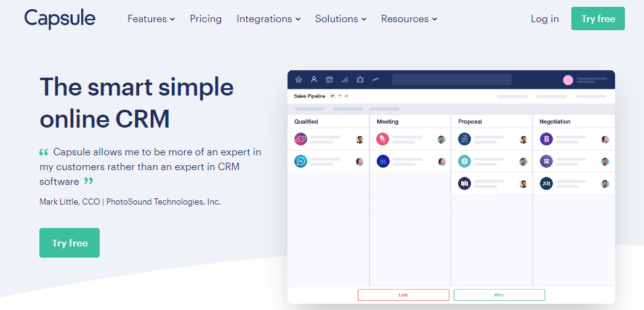Click the owner avatar on the Jilt card
Image resolution: width=644 pixels, height=310 pixels.
coord(605,184)
